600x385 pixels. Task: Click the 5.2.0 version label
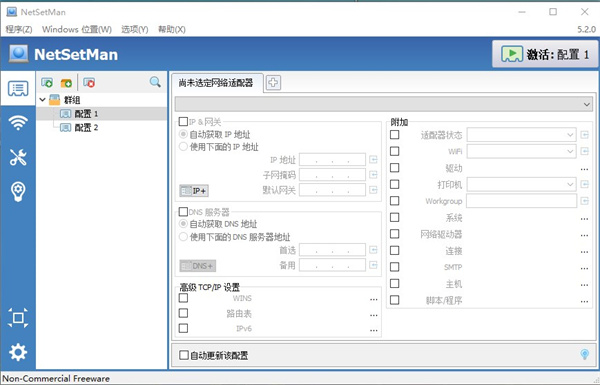coord(587,29)
